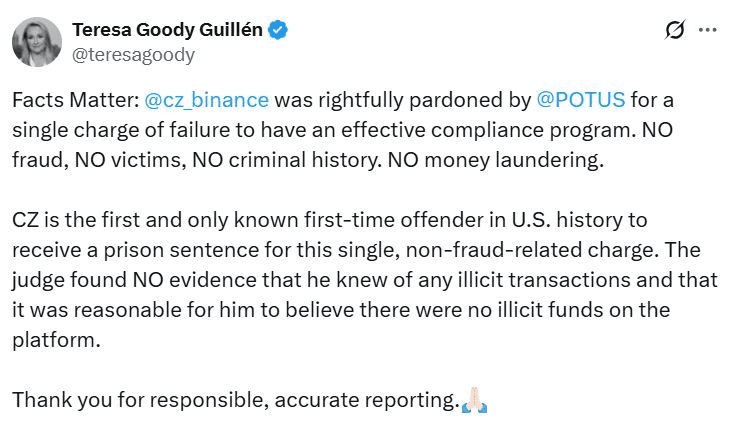Click the word "platform." ending paragraph two
The image size is (735, 422).
click(56, 340)
